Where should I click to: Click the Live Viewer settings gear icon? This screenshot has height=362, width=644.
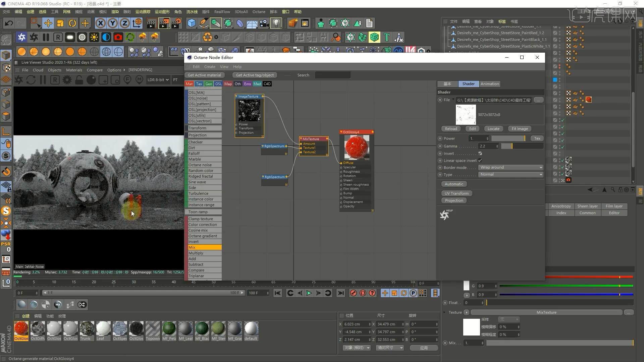click(67, 80)
